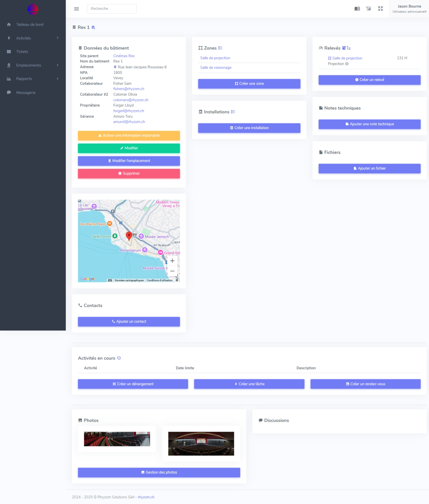Go to Messagerie in the sidebar
Screen dimensions: 429x504
click(x=26, y=92)
